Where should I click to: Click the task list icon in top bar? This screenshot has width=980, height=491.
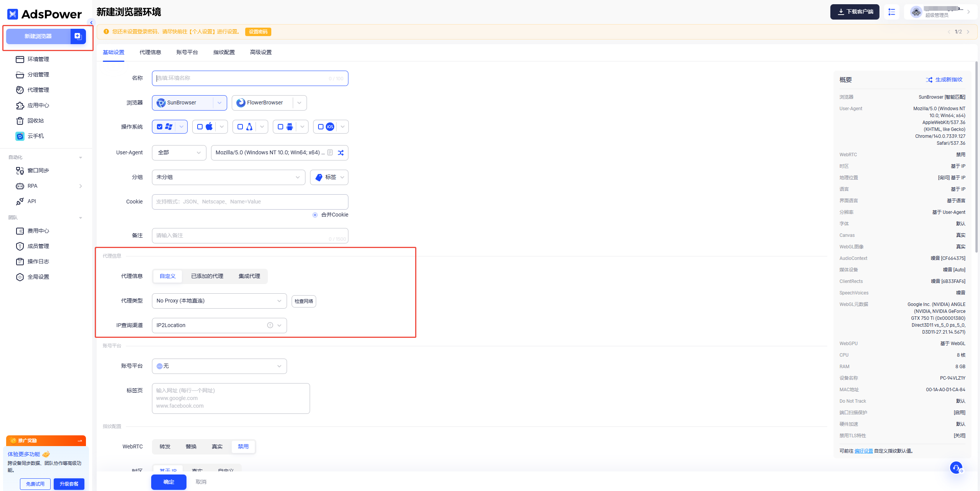point(892,12)
